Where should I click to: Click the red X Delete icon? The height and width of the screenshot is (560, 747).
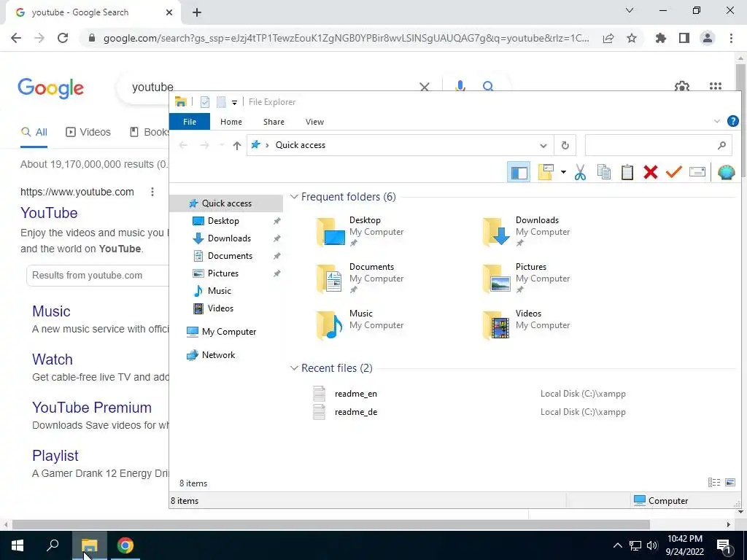[x=650, y=172]
